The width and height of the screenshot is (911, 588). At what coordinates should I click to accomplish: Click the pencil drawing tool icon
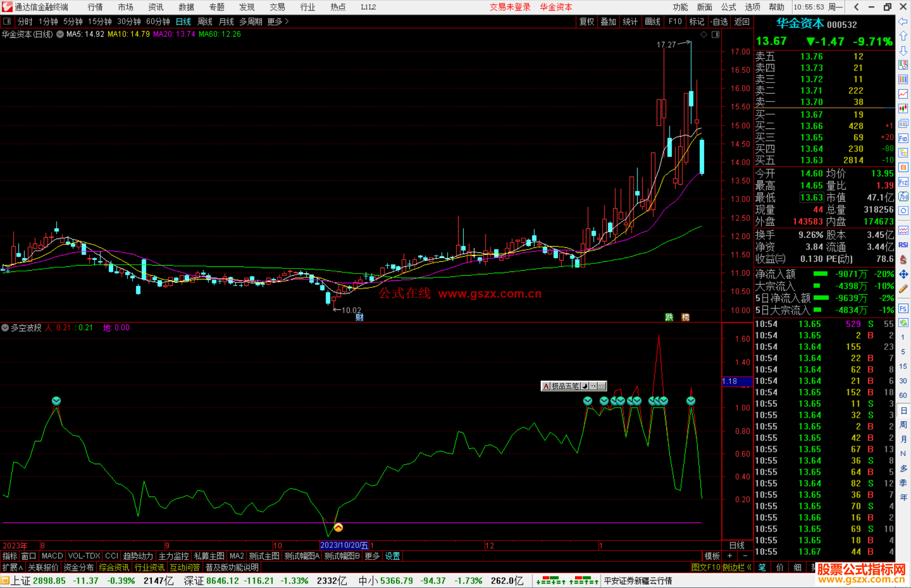(x=903, y=289)
